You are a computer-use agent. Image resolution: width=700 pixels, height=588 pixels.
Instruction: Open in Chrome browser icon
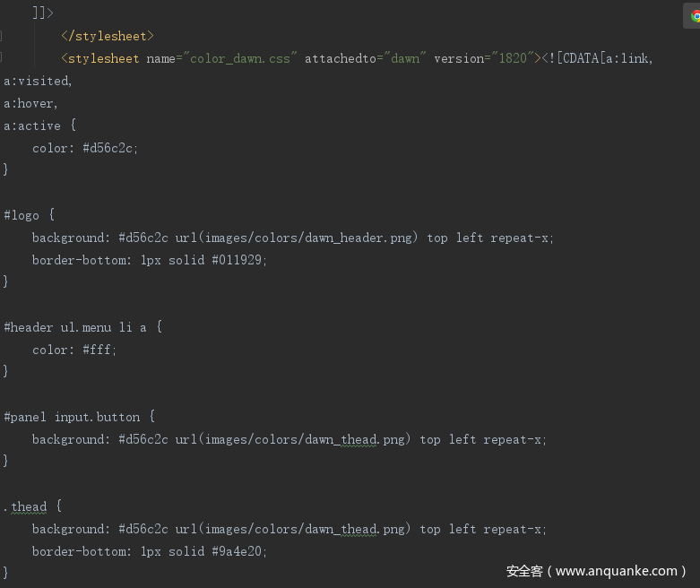pos(694,16)
